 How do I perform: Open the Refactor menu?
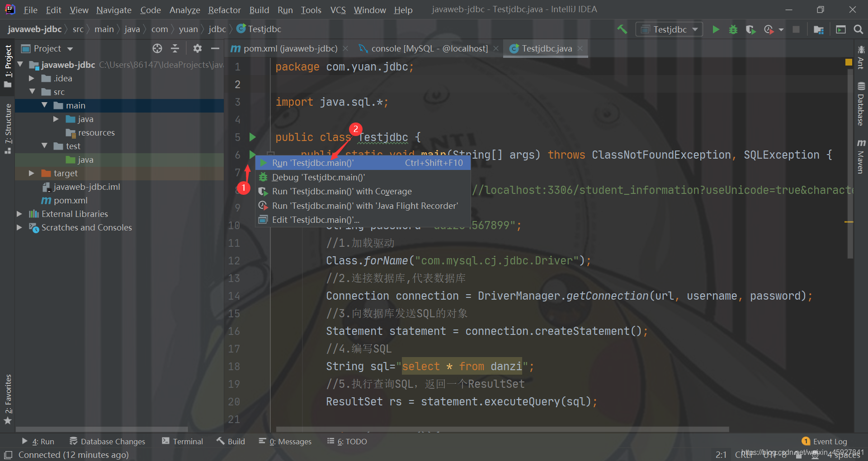coord(224,10)
